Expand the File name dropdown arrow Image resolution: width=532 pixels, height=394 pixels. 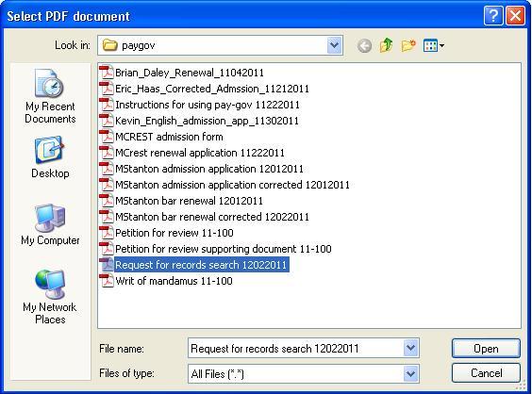click(410, 348)
